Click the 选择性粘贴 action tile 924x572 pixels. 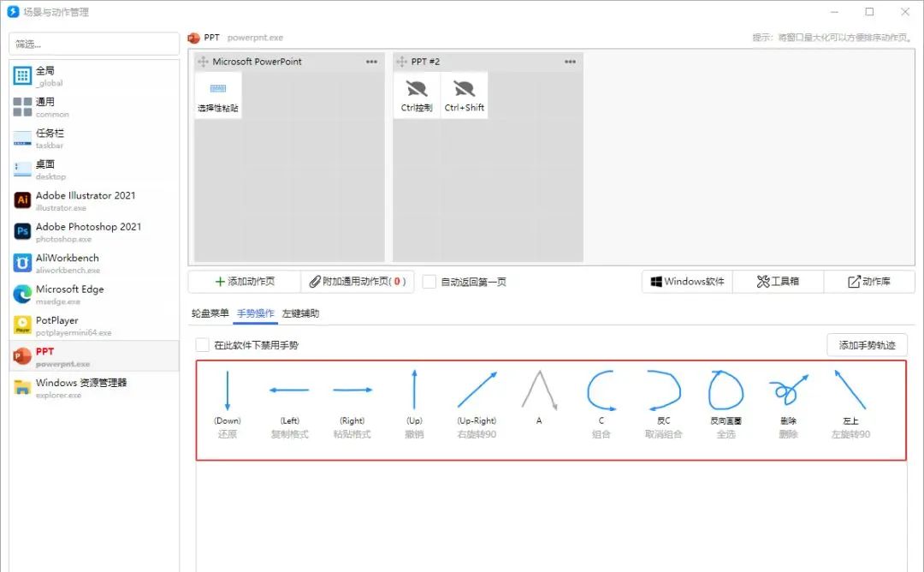[x=218, y=96]
